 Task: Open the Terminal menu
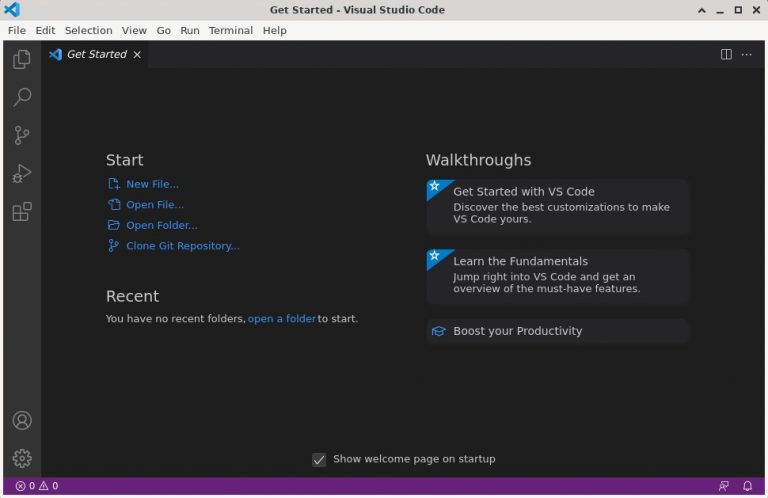click(x=231, y=30)
